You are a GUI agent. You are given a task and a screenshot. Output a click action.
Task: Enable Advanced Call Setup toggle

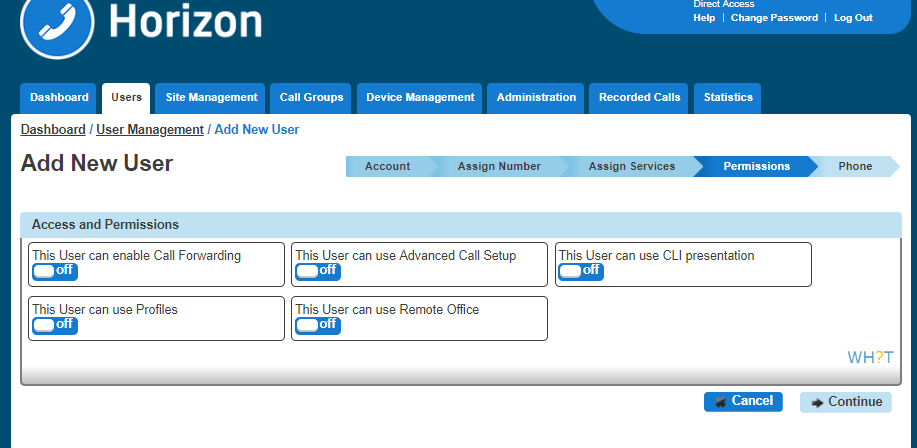318,271
